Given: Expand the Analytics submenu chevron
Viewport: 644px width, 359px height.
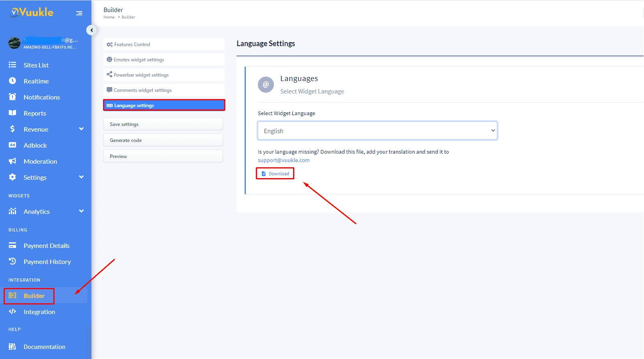Looking at the screenshot, I should coord(81,211).
